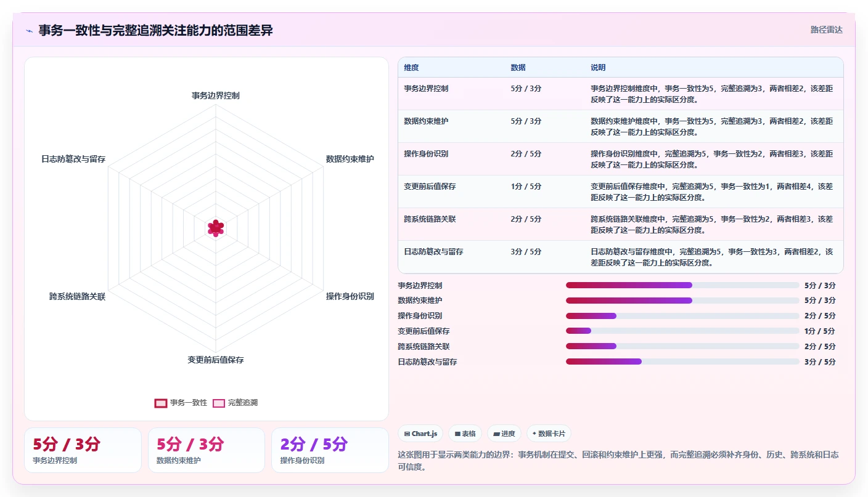Screen dimensions: 868x497
Task: Click the 跨系统链路关联 label in the progress list
Action: pyautogui.click(x=424, y=347)
